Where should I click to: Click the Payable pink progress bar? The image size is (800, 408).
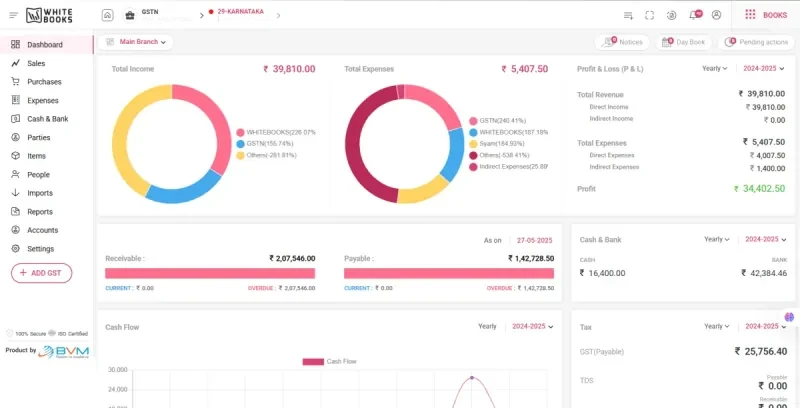pyautogui.click(x=449, y=273)
